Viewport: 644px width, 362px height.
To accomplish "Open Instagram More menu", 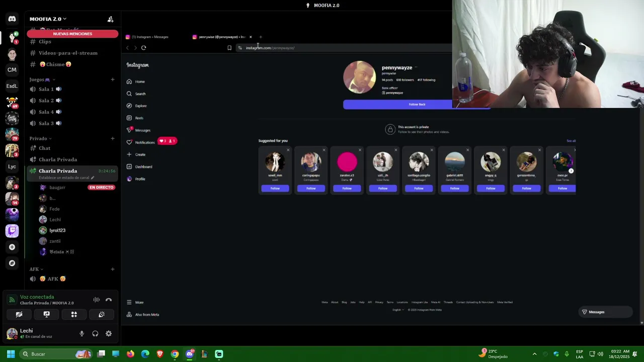I will tap(135, 302).
